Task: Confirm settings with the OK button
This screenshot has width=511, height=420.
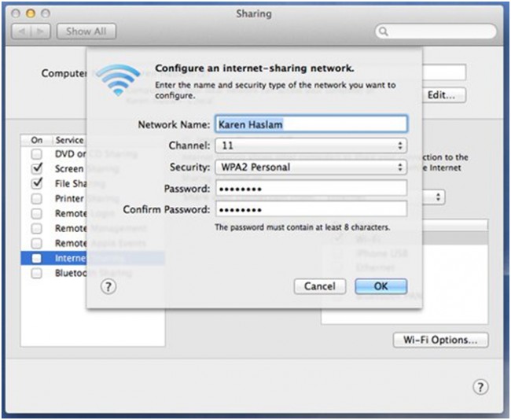Action: 380,286
